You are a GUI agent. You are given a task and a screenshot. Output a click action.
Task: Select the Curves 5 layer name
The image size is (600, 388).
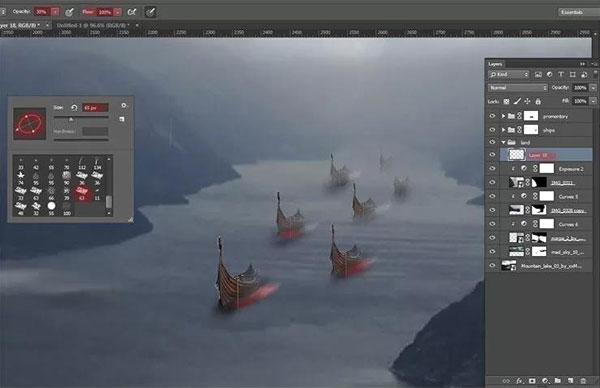(568, 197)
